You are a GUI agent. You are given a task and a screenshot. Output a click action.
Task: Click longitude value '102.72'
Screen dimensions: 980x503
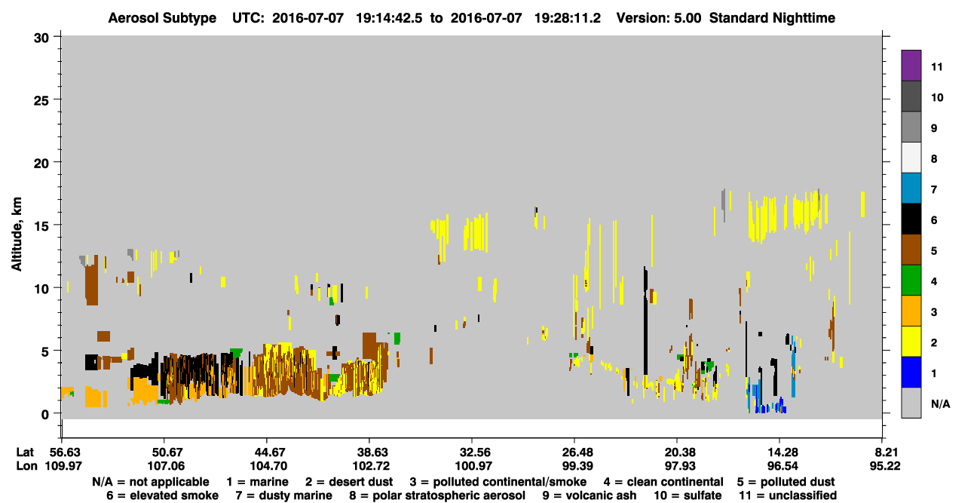(372, 466)
